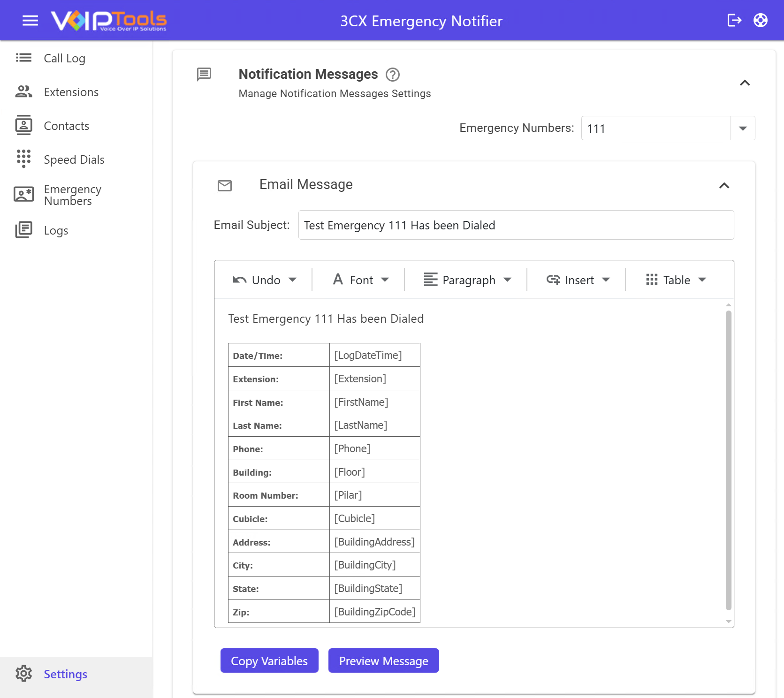Open the hamburger navigation menu
This screenshot has width=784, height=698.
tap(30, 21)
